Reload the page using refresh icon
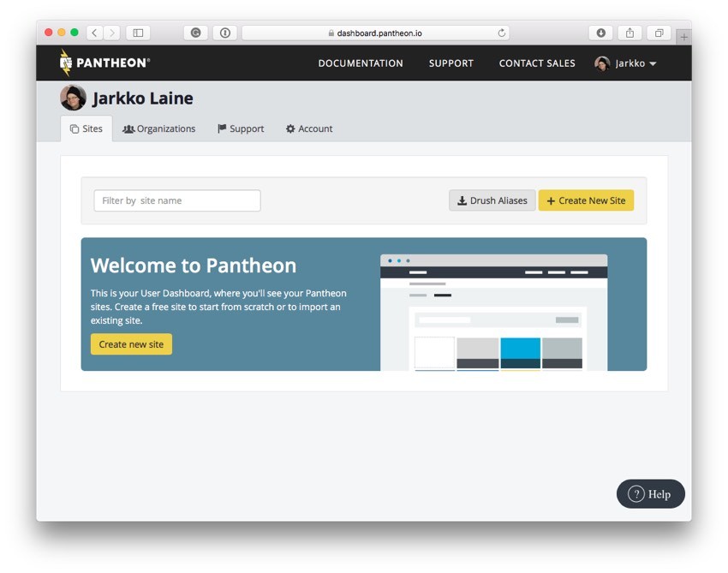Screen dimensions: 728x573 click(x=501, y=33)
